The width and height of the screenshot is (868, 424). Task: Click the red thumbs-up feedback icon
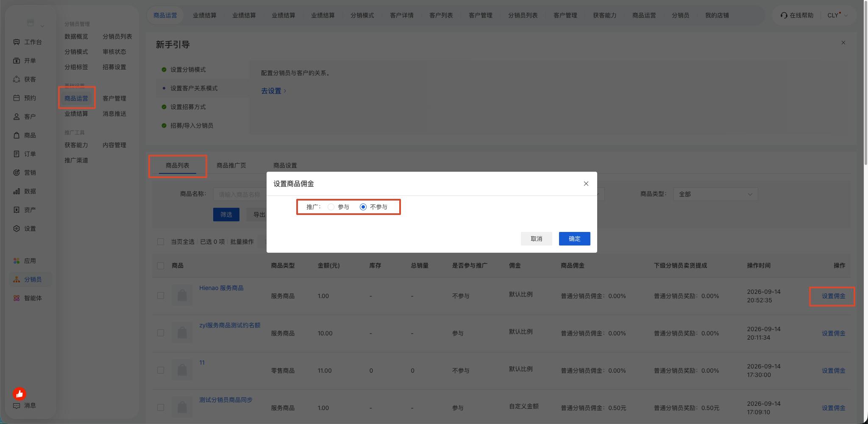tap(19, 394)
